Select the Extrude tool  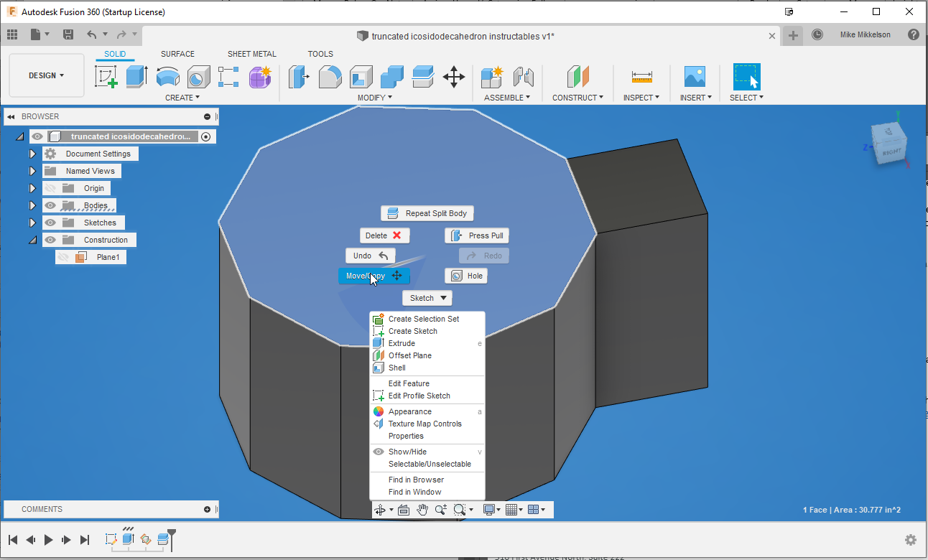(137, 77)
